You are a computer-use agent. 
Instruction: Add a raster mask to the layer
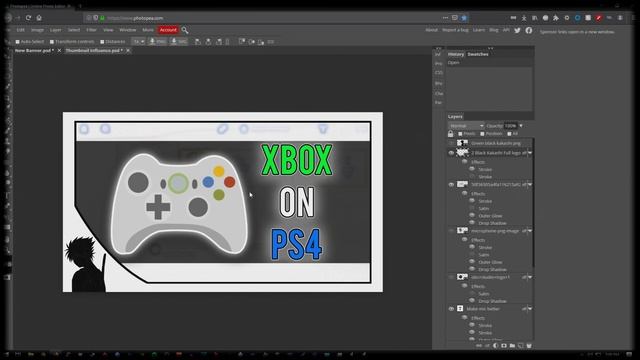coord(504,346)
